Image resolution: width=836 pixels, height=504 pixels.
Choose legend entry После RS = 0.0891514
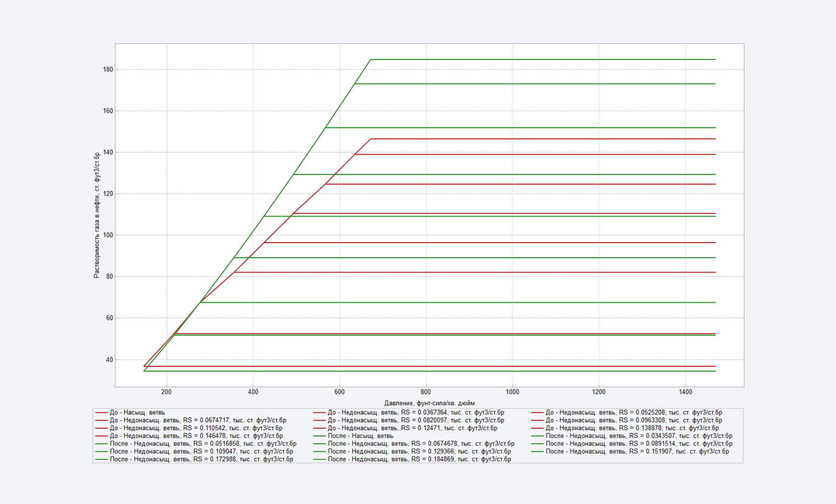tap(632, 444)
